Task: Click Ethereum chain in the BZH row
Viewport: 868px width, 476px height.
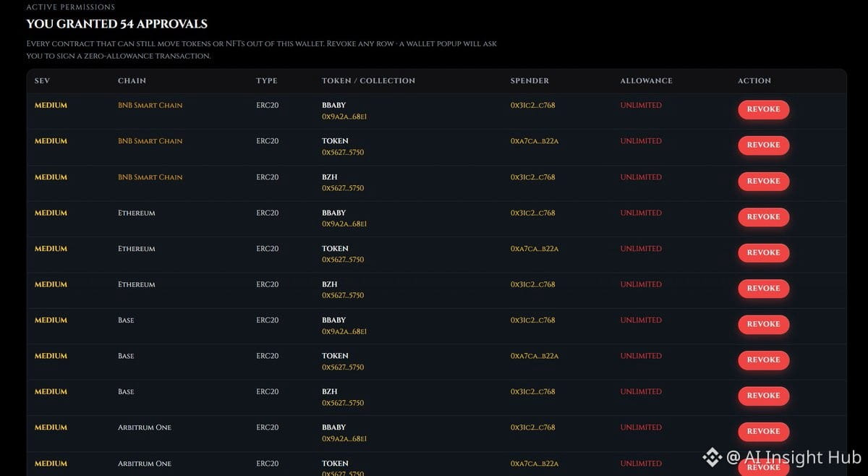Action: pyautogui.click(x=136, y=285)
